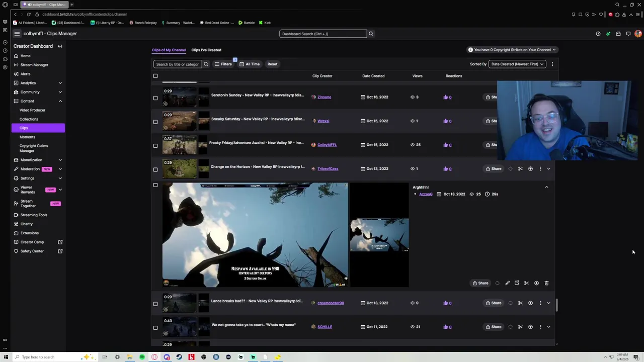This screenshot has width=644, height=362.
Task: Click the plus-circle icon for We not gonna take ya clip
Action: click(x=530, y=327)
